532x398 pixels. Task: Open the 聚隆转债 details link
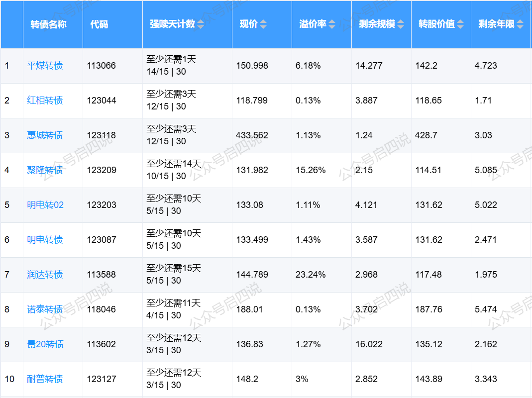[45, 170]
